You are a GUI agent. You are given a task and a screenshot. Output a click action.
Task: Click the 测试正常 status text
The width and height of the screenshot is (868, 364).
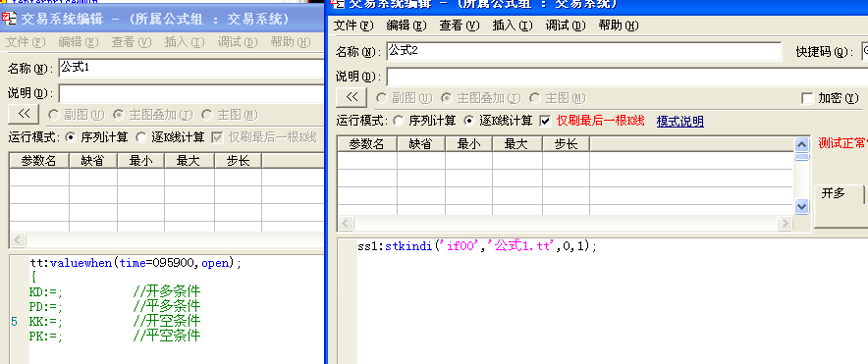pyautogui.click(x=842, y=143)
